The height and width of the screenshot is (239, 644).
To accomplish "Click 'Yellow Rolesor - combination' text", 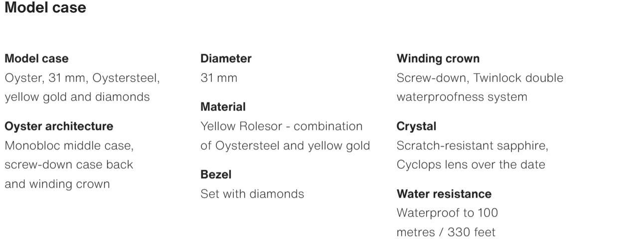I will [281, 126].
